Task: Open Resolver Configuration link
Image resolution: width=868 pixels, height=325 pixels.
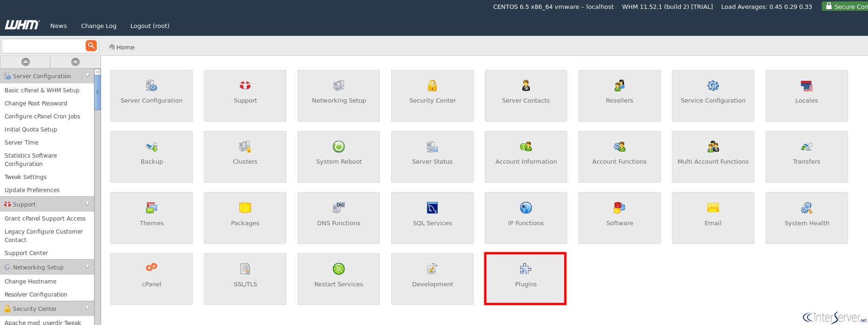Action: [x=36, y=294]
